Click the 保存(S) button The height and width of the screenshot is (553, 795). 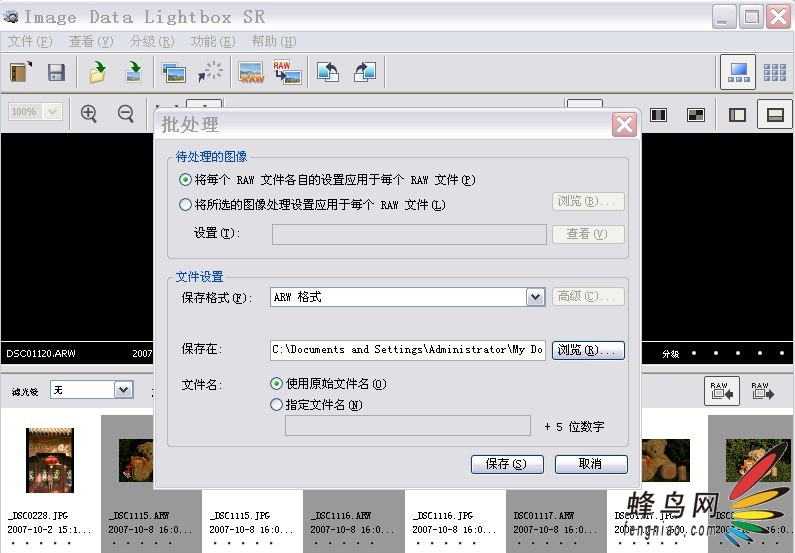click(x=506, y=464)
